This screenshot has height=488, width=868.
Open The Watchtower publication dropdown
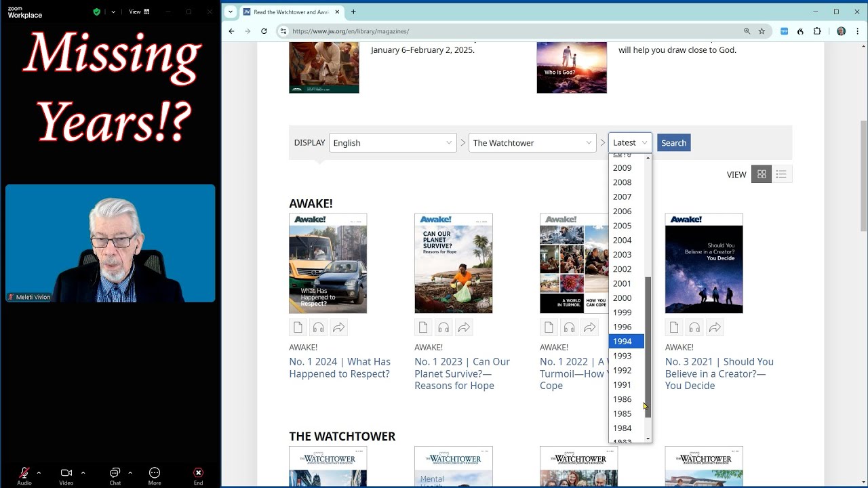[532, 142]
